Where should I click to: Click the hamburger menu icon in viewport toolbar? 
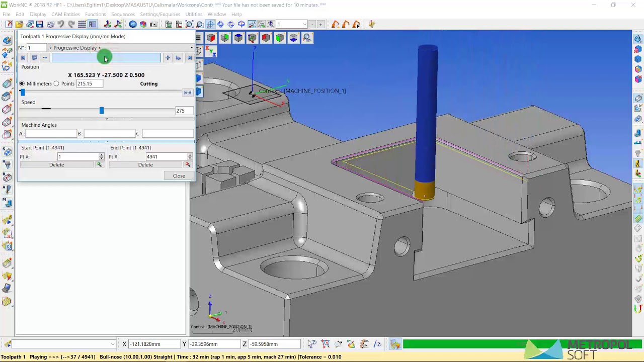click(198, 38)
